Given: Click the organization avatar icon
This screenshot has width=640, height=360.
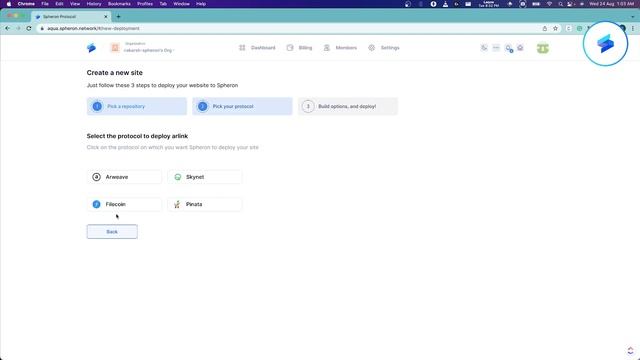Looking at the screenshot, I should [115, 48].
